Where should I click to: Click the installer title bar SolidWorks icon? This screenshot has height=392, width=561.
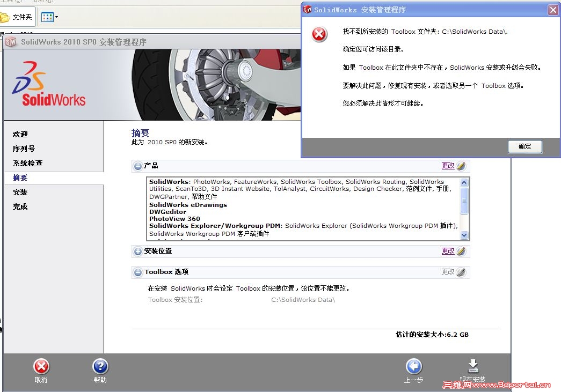10,41
